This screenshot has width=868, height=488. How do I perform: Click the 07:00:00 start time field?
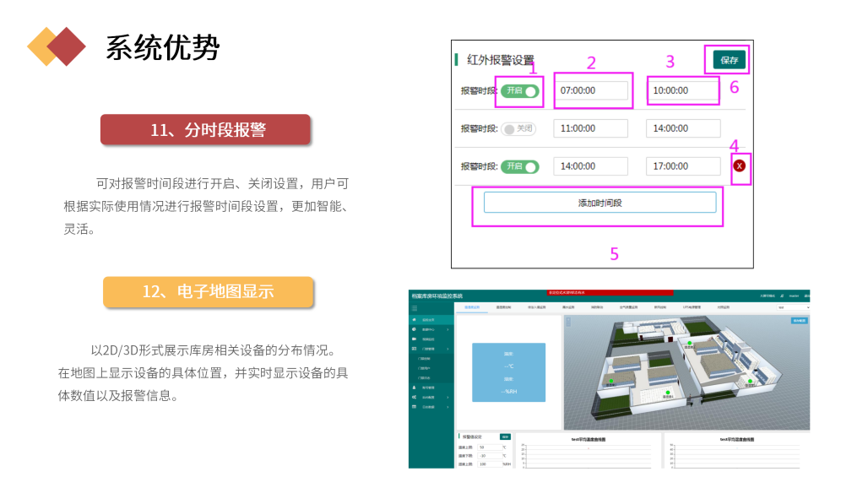pos(592,90)
